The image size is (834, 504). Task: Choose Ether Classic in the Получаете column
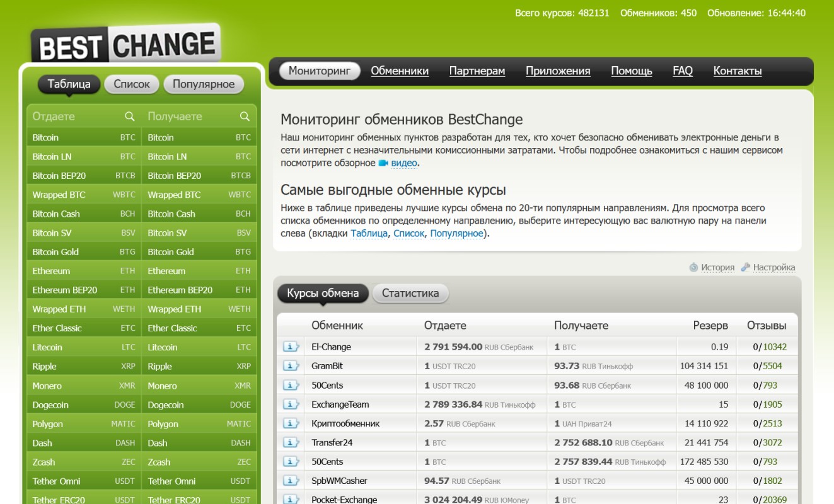click(x=199, y=328)
